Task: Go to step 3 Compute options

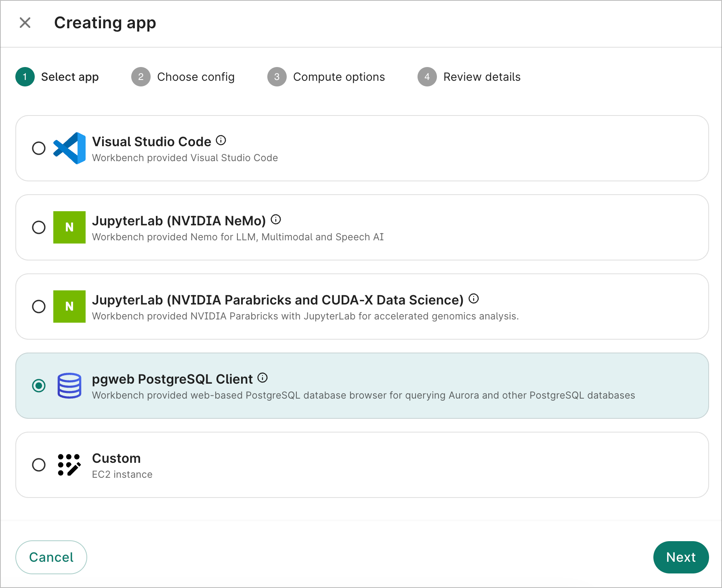Action: (x=326, y=77)
